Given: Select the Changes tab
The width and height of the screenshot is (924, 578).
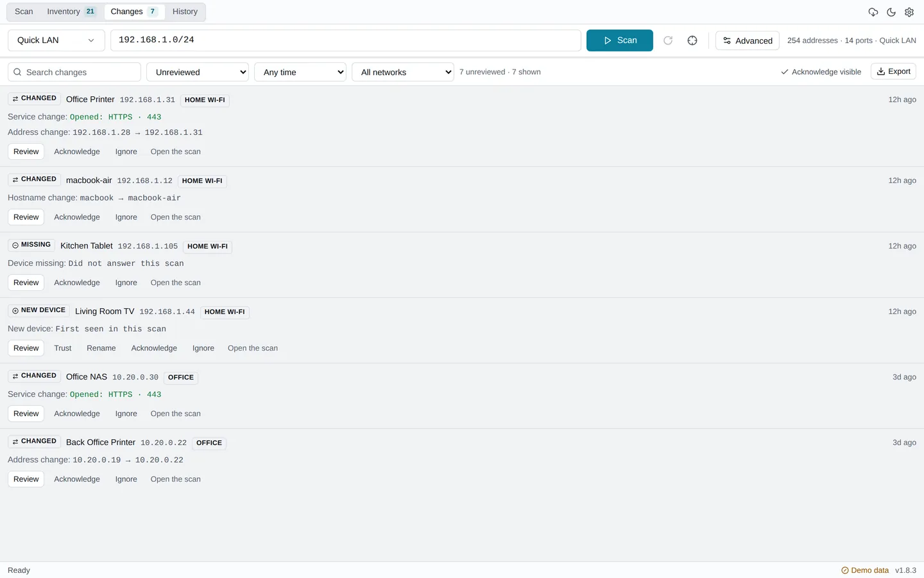Looking at the screenshot, I should [134, 12].
